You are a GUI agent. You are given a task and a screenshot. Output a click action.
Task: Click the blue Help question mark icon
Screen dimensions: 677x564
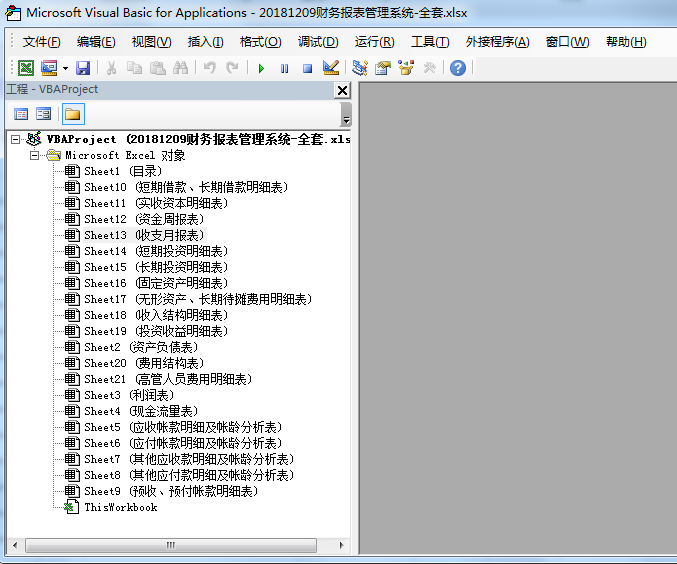[x=458, y=68]
